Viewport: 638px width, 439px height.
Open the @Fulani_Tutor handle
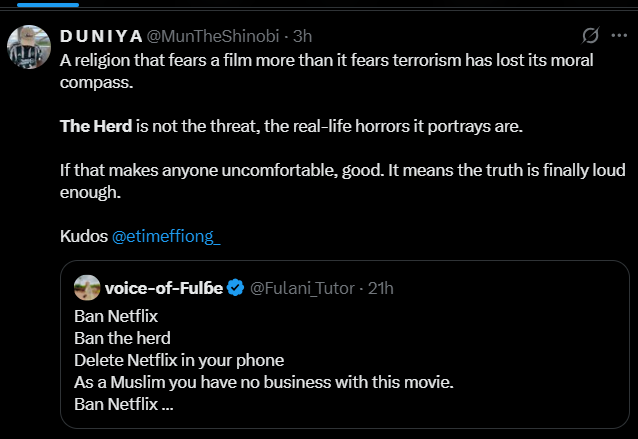[301, 288]
